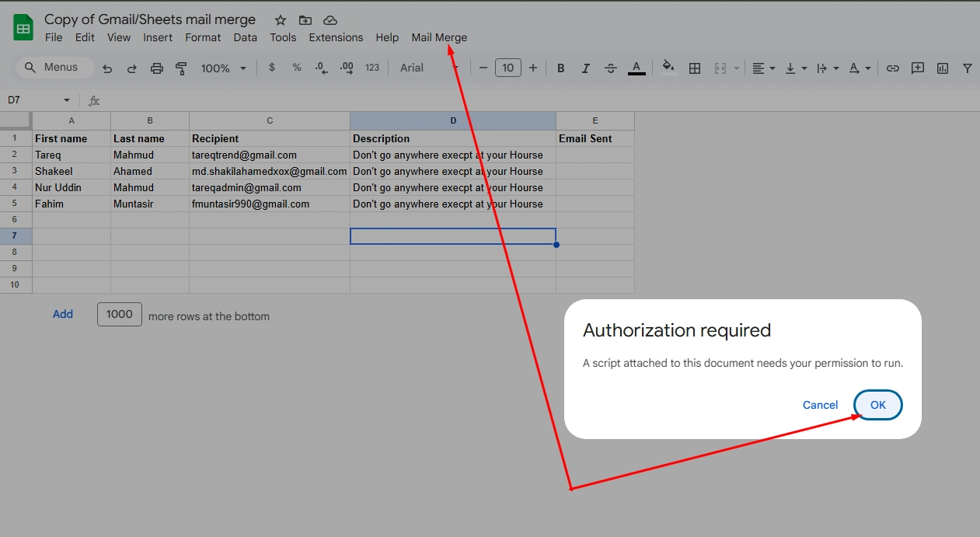This screenshot has height=537, width=980.
Task: Open the Mail Merge menu
Action: (x=439, y=37)
